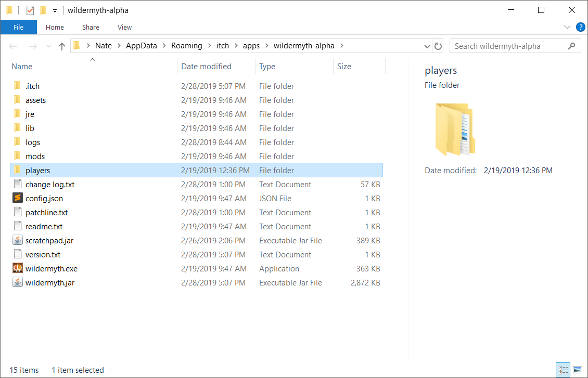The width and height of the screenshot is (588, 378).
Task: Click the wildermyth.exe application icon
Action: click(17, 269)
